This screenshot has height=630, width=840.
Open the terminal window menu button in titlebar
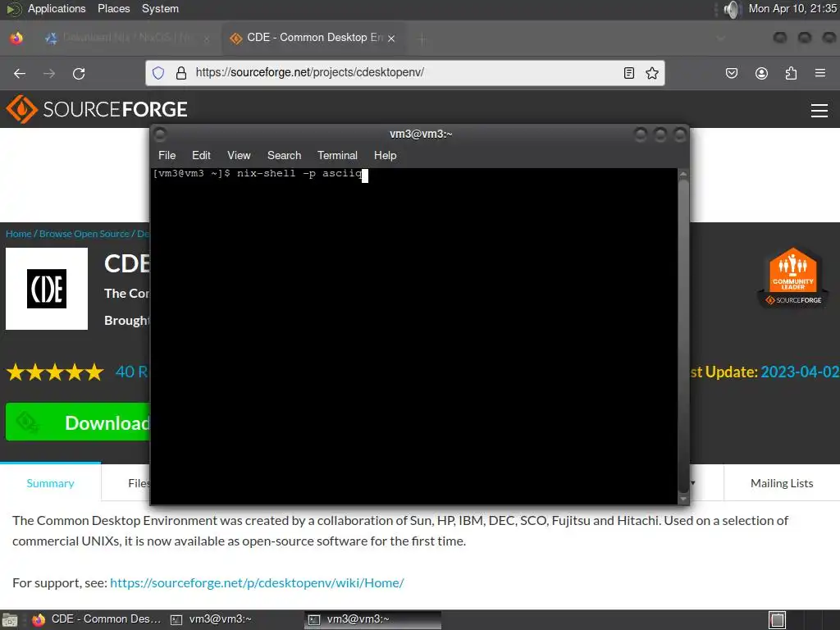(160, 134)
